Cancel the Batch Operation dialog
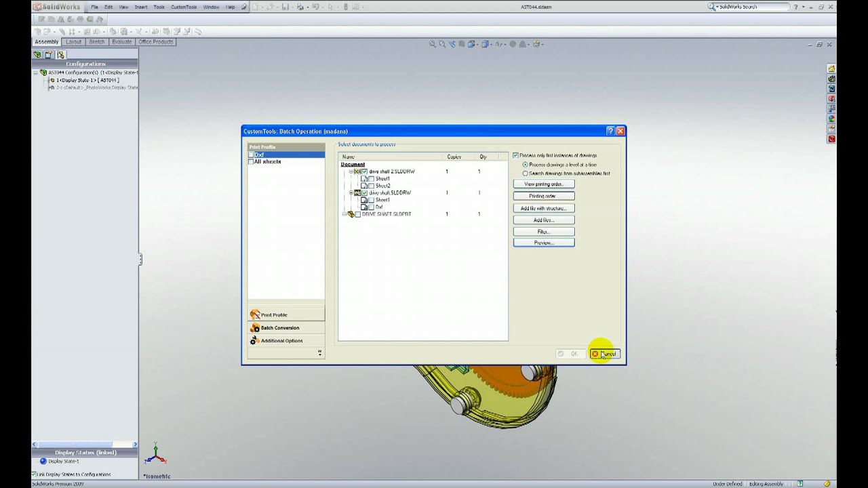868x488 pixels. click(604, 354)
